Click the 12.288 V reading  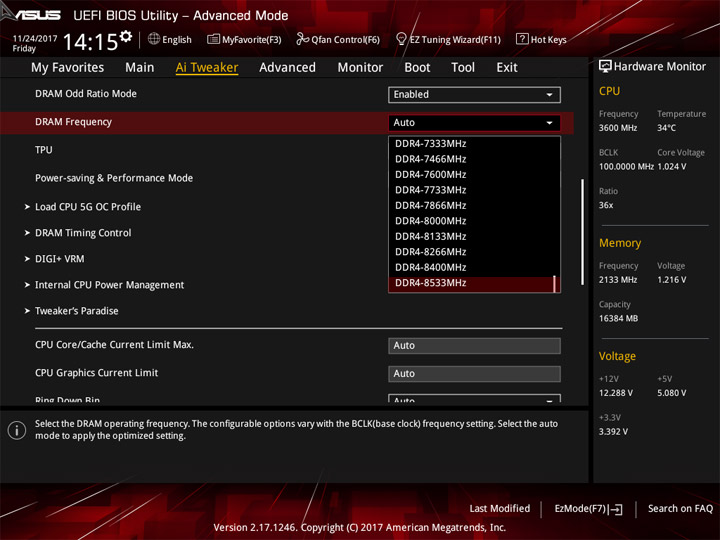[616, 393]
